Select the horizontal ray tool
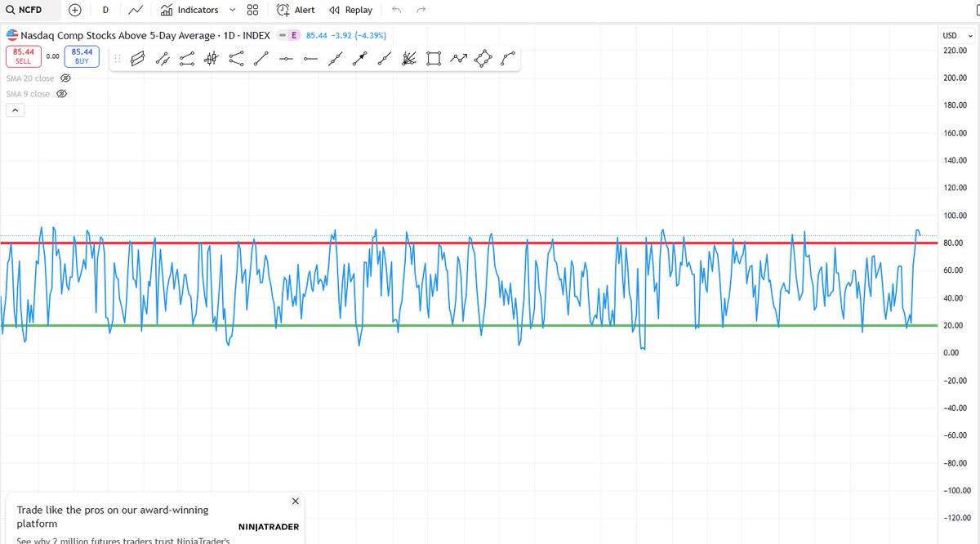 coord(310,59)
